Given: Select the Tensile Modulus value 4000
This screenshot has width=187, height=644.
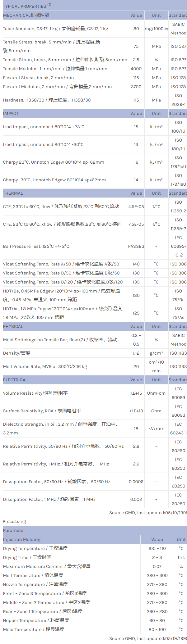Looking at the screenshot, I should coord(136,69).
